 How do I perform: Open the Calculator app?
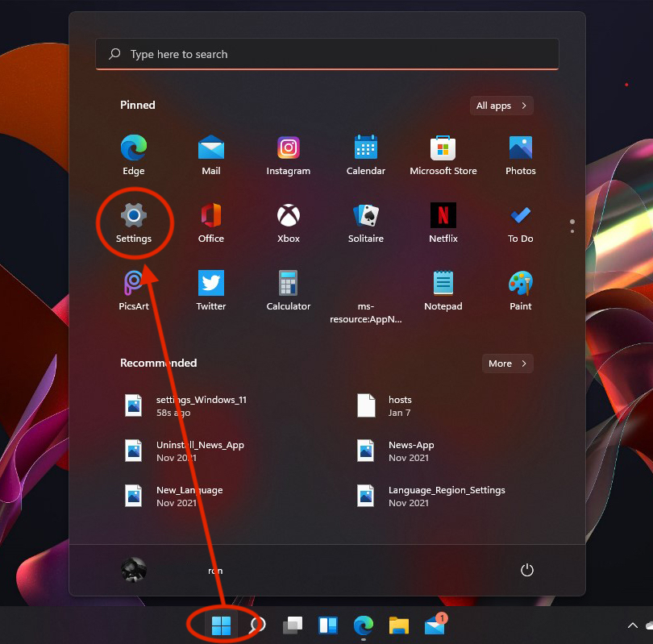coord(288,291)
